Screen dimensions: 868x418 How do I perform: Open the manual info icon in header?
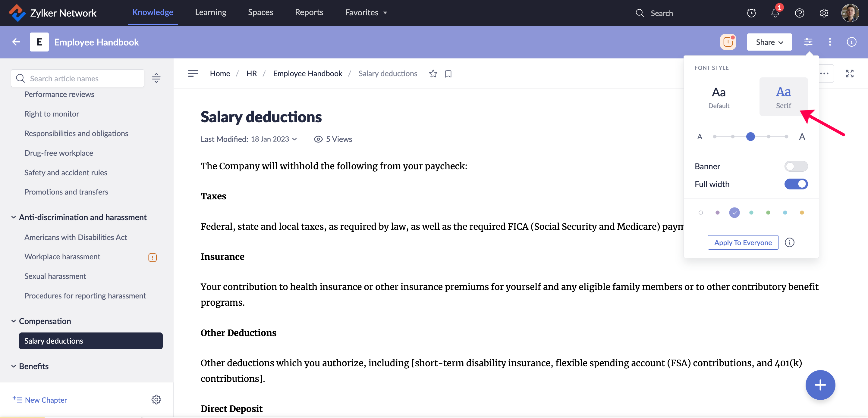851,42
